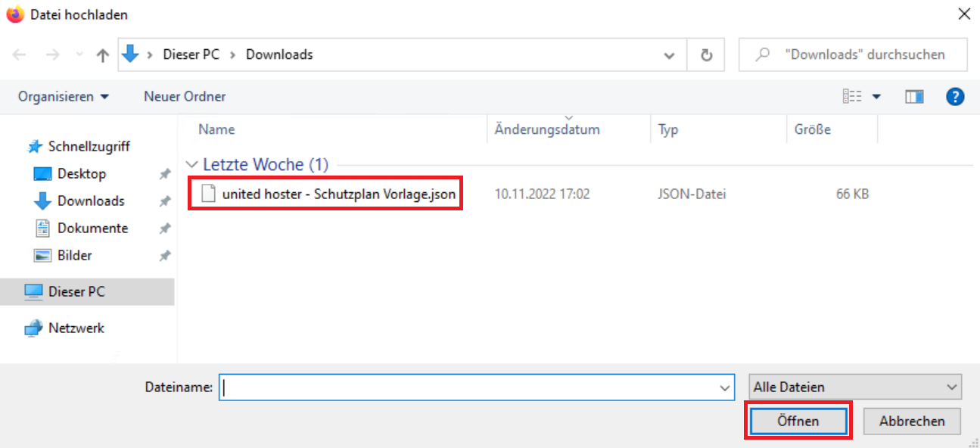Click the Firefox icon in title bar
Viewport: 980px width, 448px height.
15,14
